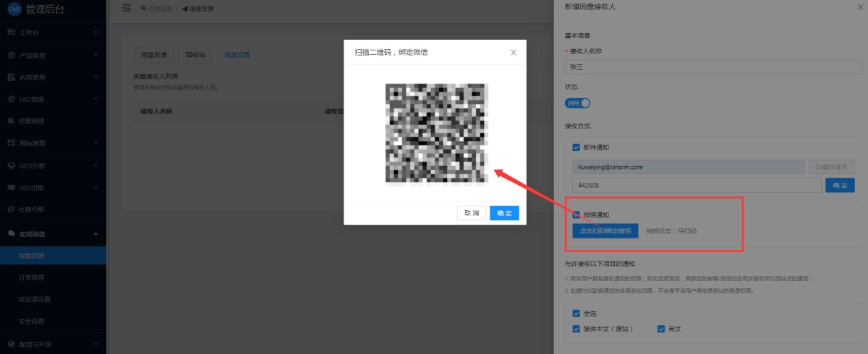
Task: Toggle the 启用 status switch
Action: (577, 103)
